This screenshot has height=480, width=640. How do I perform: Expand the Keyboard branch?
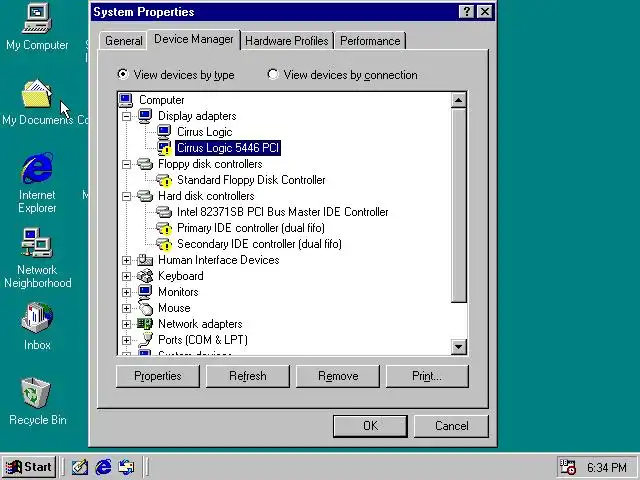(127, 276)
